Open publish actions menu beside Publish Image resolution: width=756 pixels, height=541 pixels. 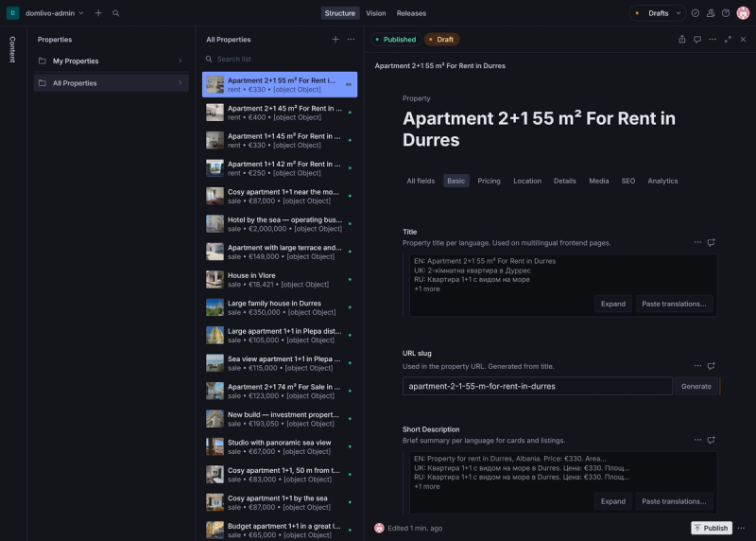741,528
